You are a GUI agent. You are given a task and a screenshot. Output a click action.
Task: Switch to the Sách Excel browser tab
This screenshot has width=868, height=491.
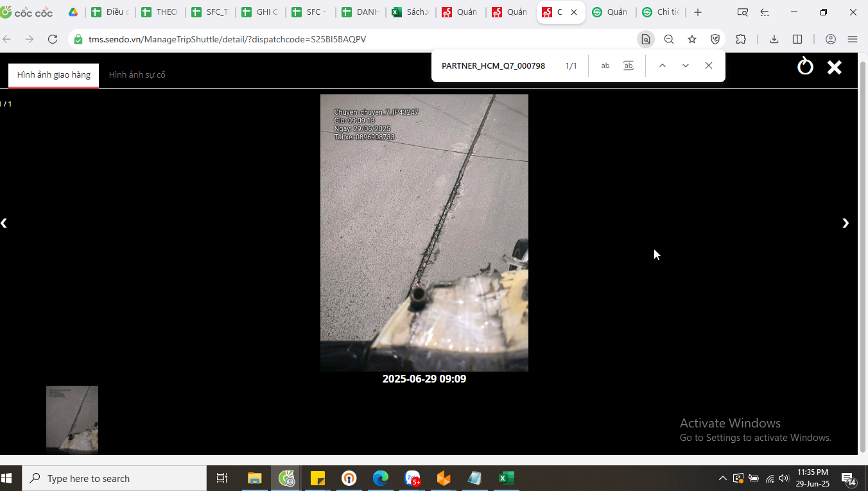click(410, 12)
